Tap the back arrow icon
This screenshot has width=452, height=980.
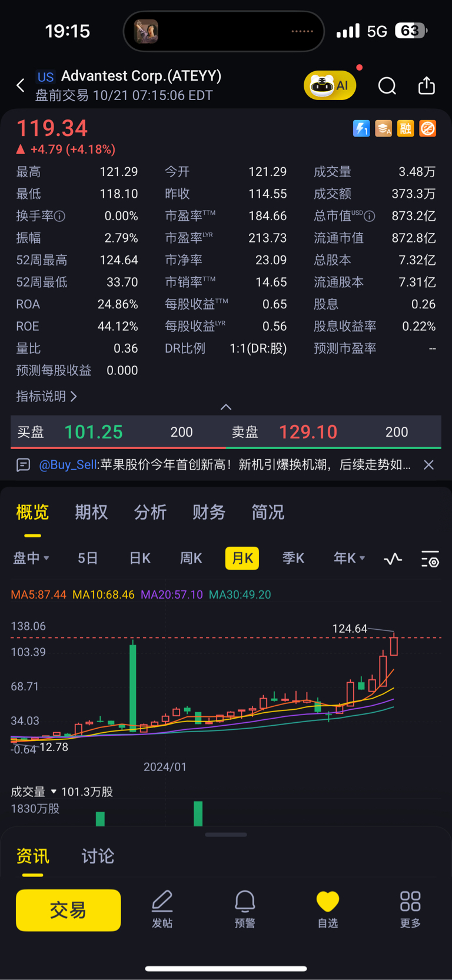tap(21, 86)
